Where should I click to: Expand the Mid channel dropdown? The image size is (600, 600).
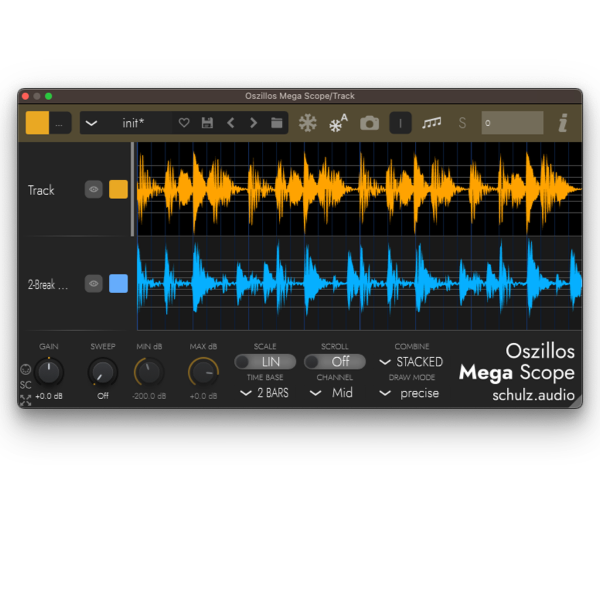pos(333,393)
